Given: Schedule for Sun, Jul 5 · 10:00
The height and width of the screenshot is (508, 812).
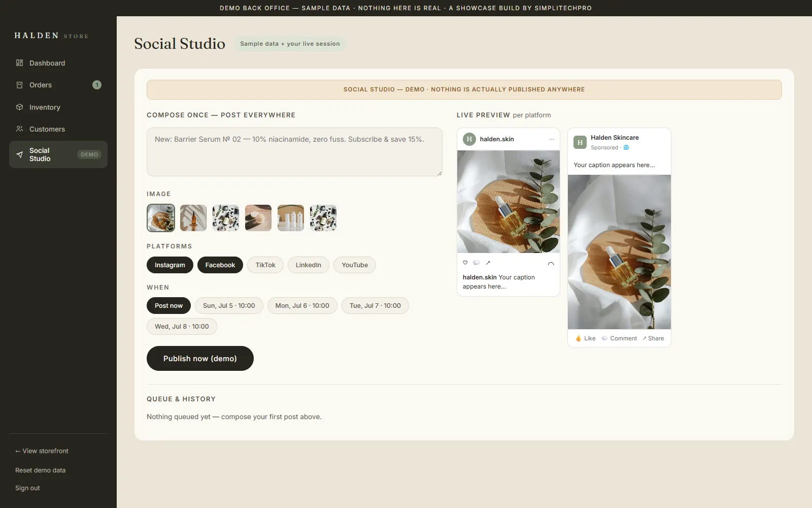Looking at the screenshot, I should [229, 306].
